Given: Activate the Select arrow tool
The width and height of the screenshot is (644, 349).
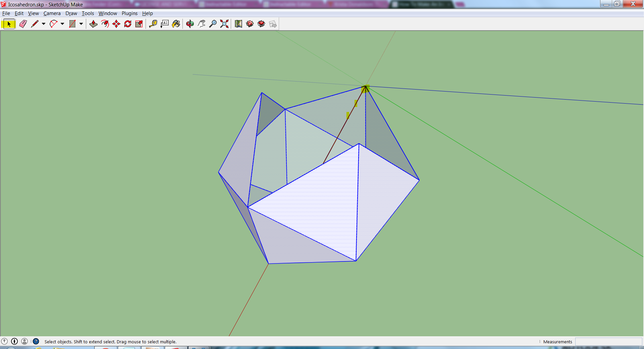Looking at the screenshot, I should point(9,24).
